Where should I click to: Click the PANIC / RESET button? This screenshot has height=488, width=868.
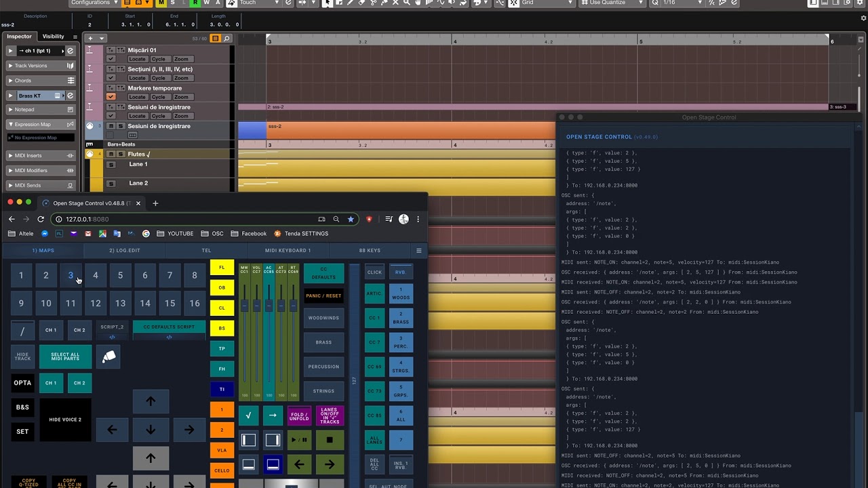[x=323, y=296]
